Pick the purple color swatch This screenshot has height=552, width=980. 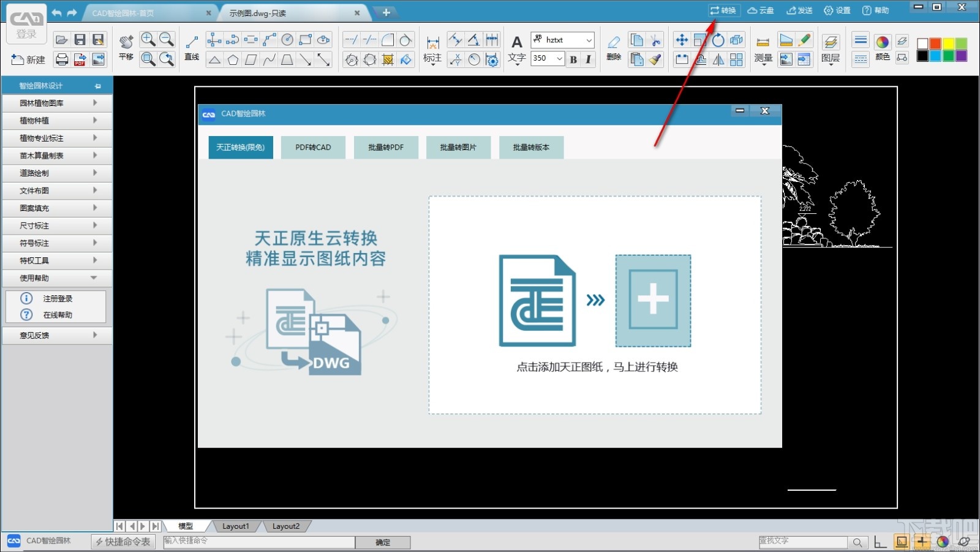[x=961, y=56]
